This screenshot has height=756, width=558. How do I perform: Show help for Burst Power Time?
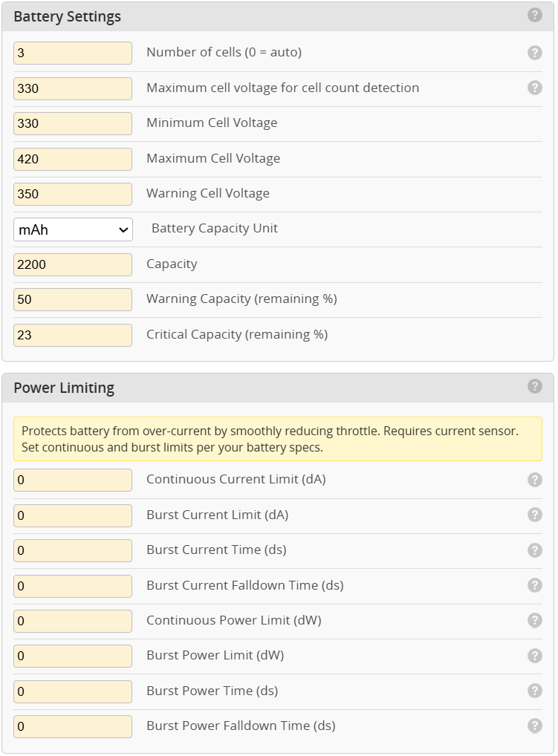click(534, 691)
